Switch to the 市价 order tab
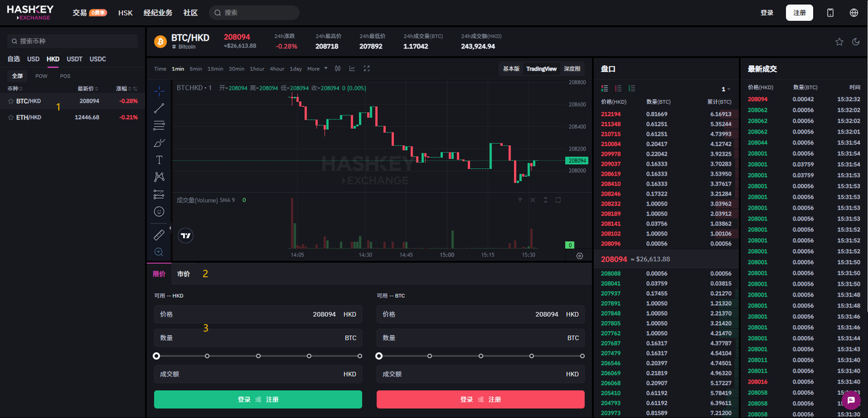 coord(183,273)
